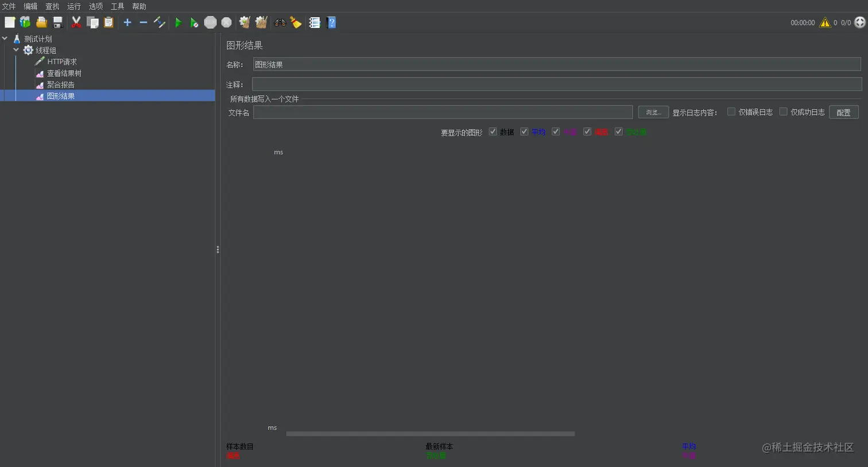This screenshot has width=868, height=467.
Task: Select the HTTP请求 sampler in tree
Action: 62,62
